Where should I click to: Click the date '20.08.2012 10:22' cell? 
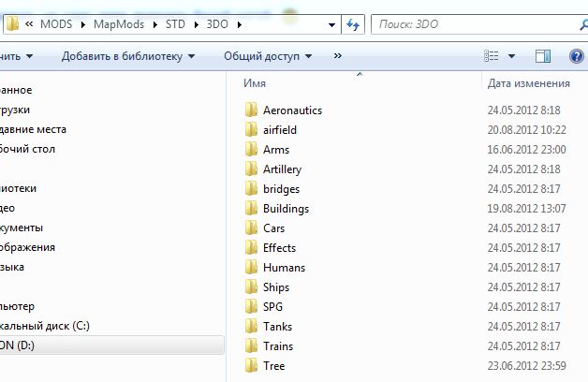pyautogui.click(x=526, y=130)
